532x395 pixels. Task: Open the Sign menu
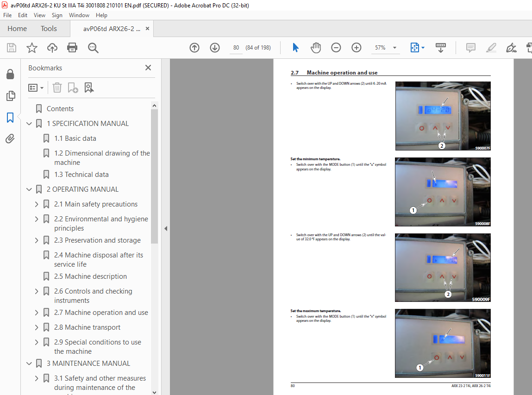(x=57, y=15)
